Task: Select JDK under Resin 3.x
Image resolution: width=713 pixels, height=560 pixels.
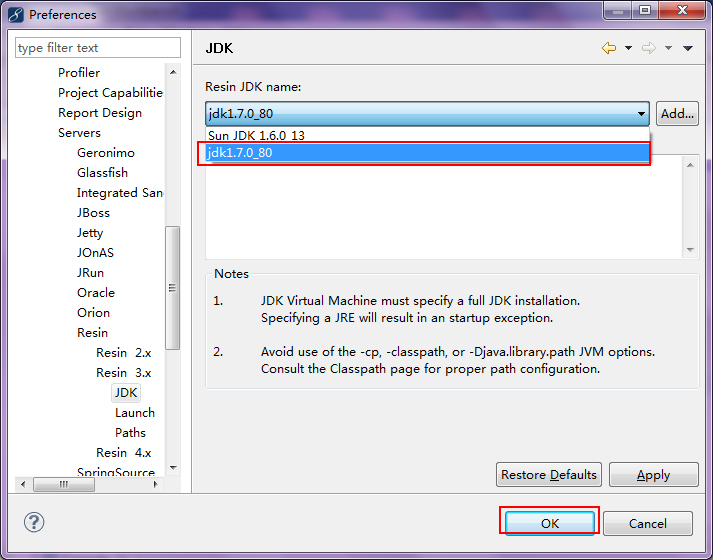Action: click(126, 393)
